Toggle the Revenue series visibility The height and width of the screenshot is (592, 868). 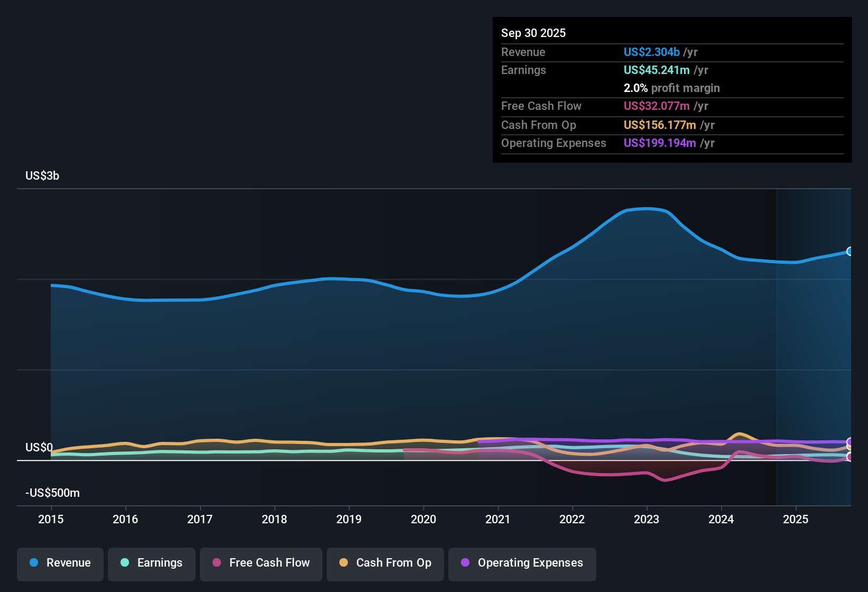tap(60, 563)
